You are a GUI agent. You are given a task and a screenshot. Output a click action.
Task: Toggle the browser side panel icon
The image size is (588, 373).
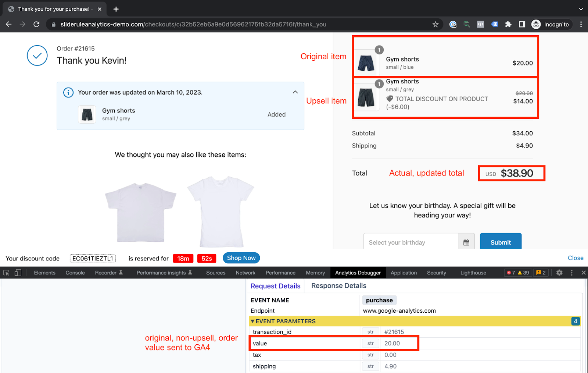(x=522, y=24)
